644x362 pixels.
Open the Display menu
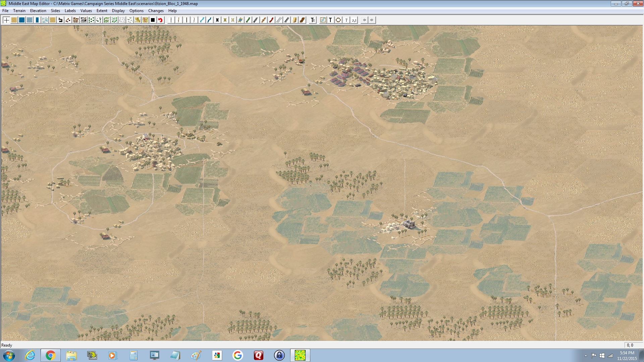click(x=118, y=11)
